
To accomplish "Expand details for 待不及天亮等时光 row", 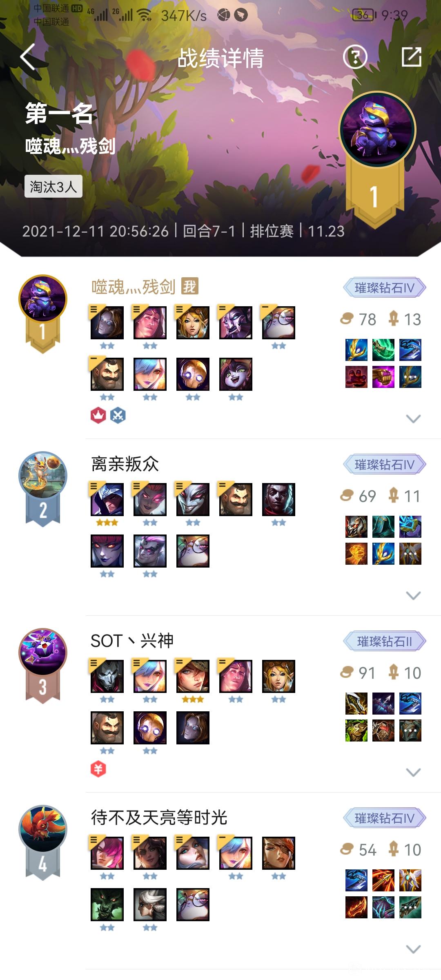I will click(413, 949).
